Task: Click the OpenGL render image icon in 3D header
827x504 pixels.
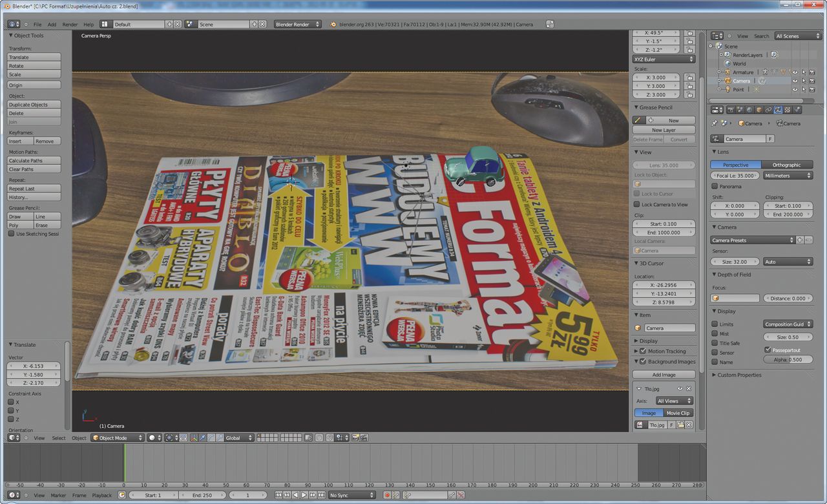Action: [355, 438]
